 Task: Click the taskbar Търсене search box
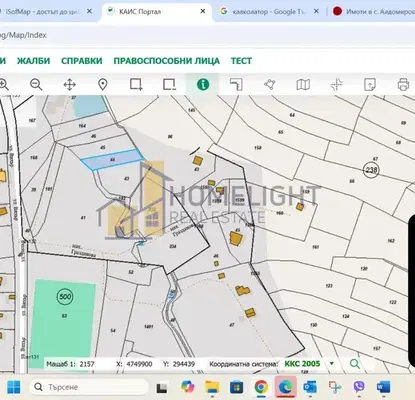click(89, 387)
